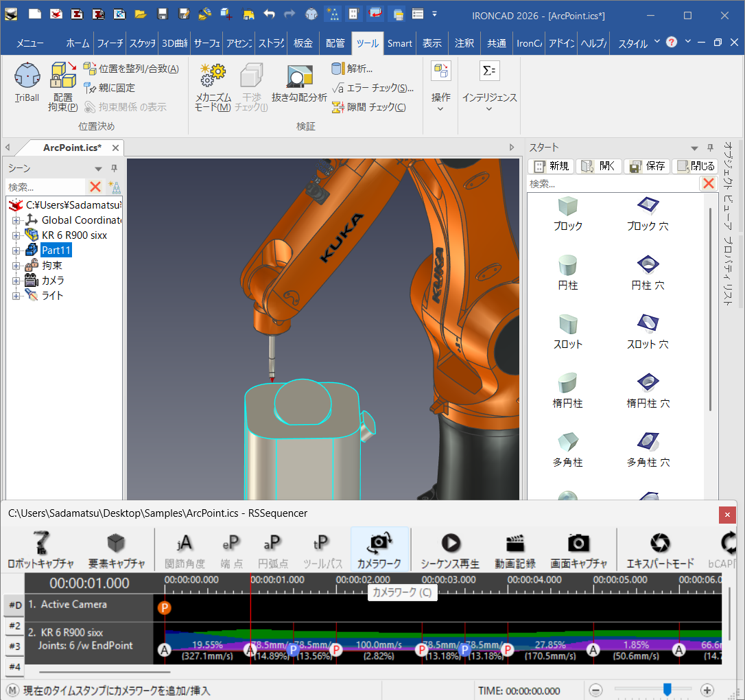745x700 pixels.
Task: Click 位置を整列/合致(A) align command
Action: pyautogui.click(x=131, y=69)
